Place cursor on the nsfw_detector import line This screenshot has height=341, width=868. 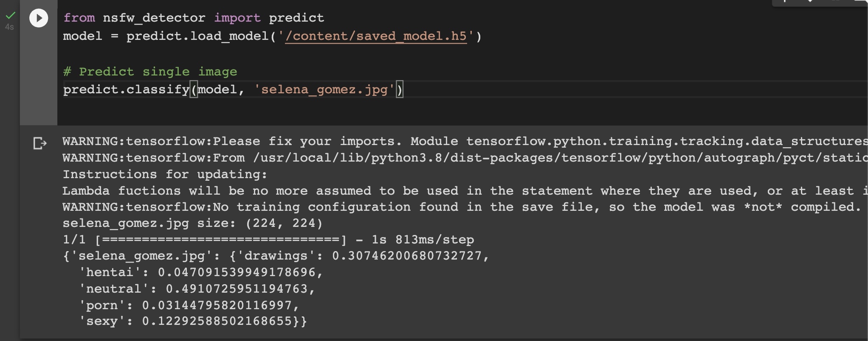click(193, 18)
